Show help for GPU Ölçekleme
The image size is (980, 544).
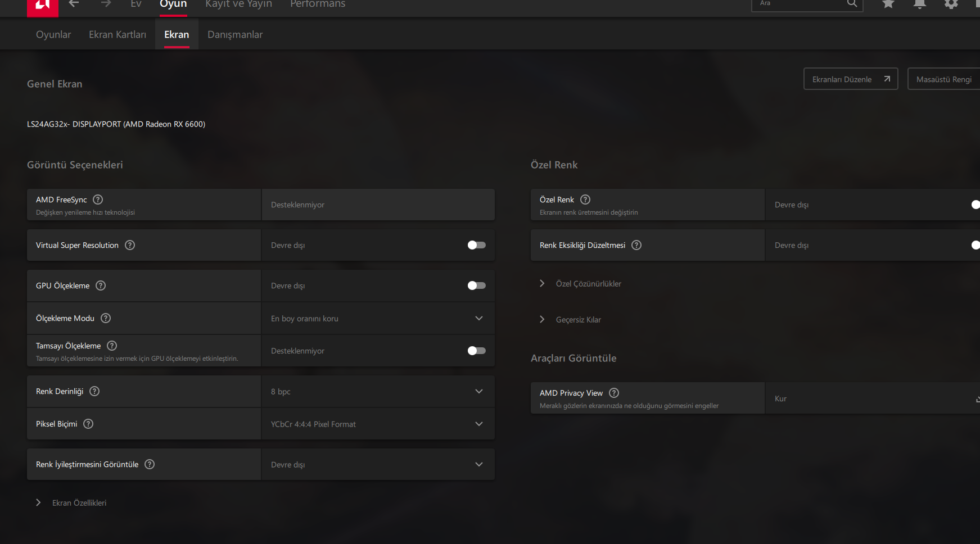point(101,285)
